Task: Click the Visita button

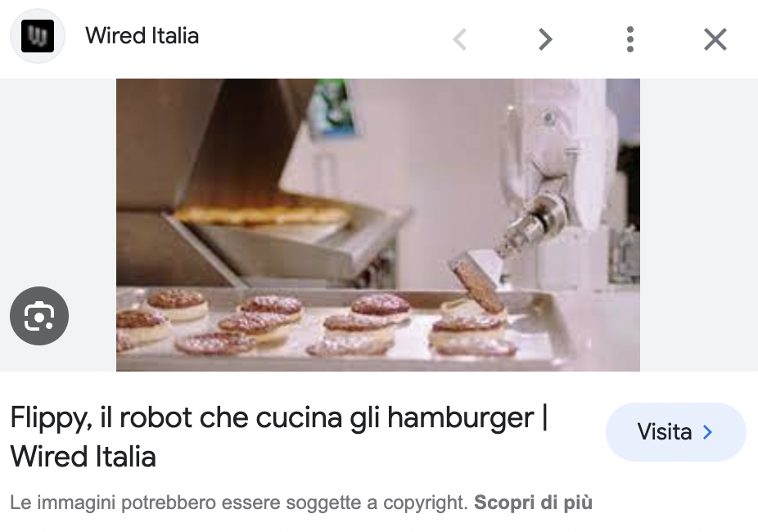Action: pyautogui.click(x=676, y=431)
